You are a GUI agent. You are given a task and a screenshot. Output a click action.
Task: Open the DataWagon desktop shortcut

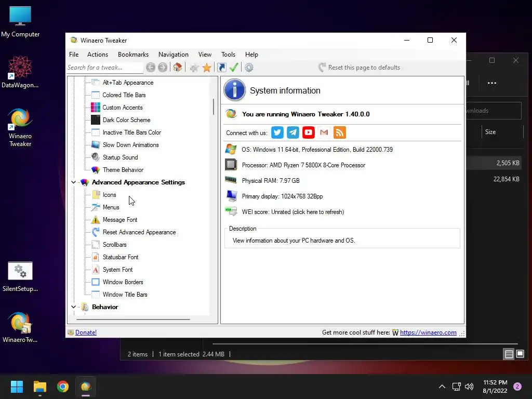tap(20, 72)
